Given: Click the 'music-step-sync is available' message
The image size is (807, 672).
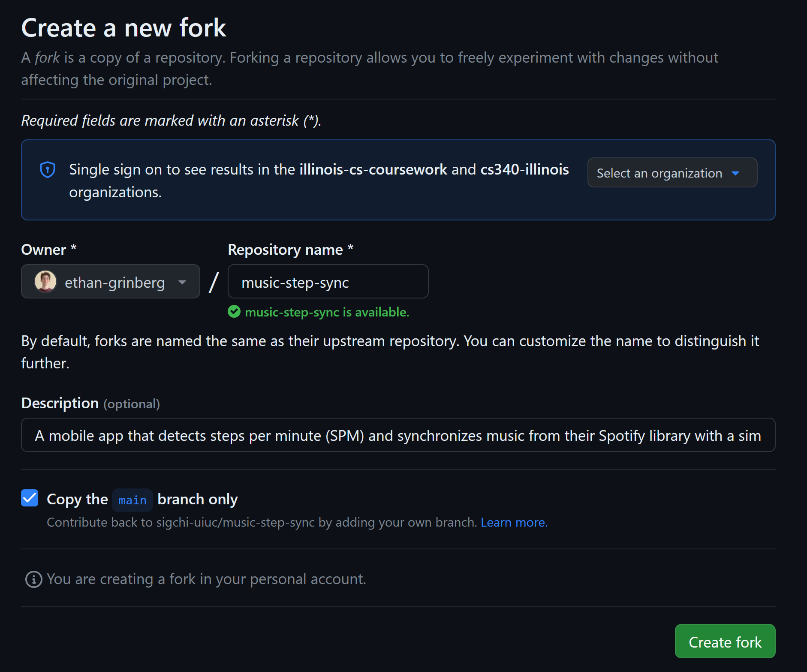Looking at the screenshot, I should 327,312.
